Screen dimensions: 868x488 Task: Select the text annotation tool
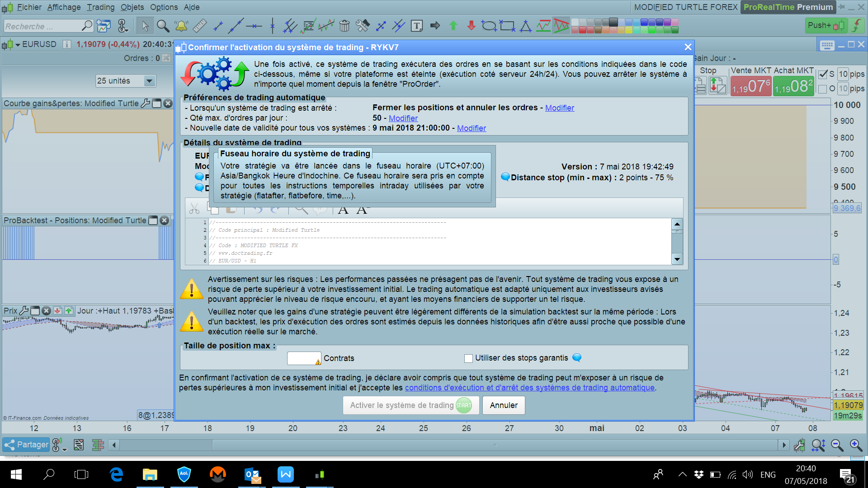tap(417, 26)
